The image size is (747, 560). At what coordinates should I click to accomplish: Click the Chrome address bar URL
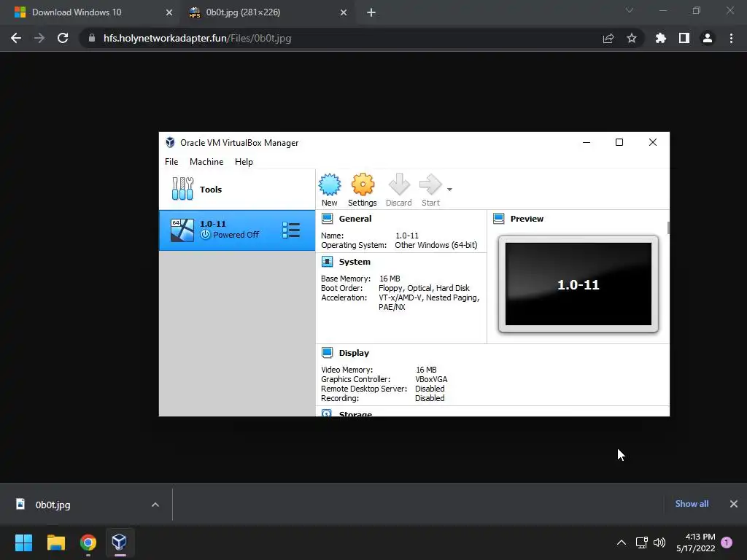197,38
